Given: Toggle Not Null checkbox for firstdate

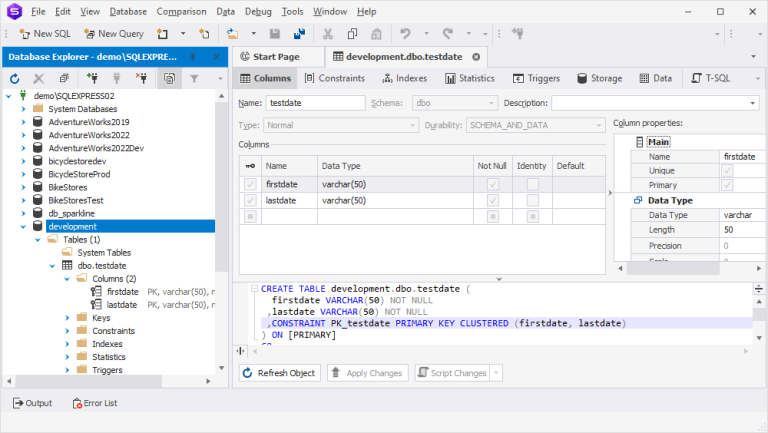Looking at the screenshot, I should 493,184.
